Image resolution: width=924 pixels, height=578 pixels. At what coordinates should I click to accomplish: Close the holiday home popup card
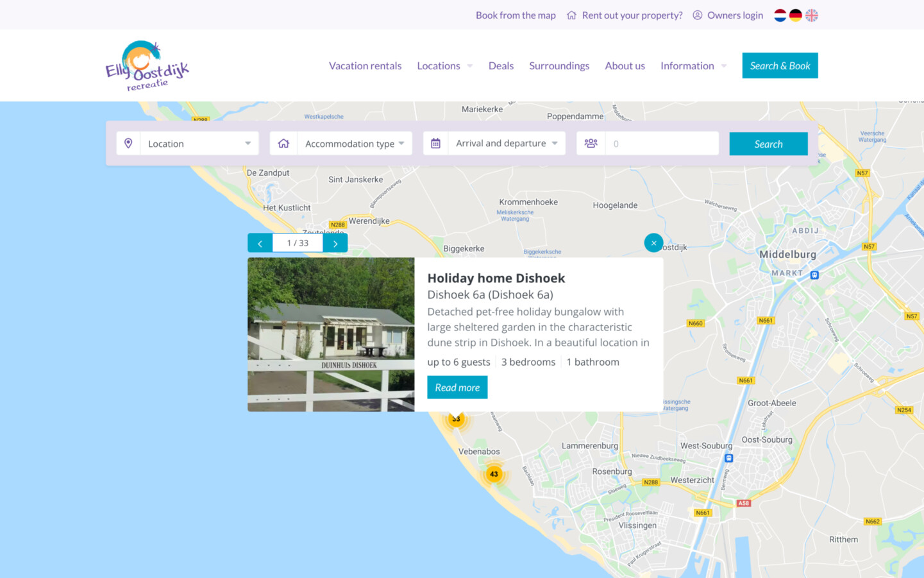pyautogui.click(x=653, y=243)
